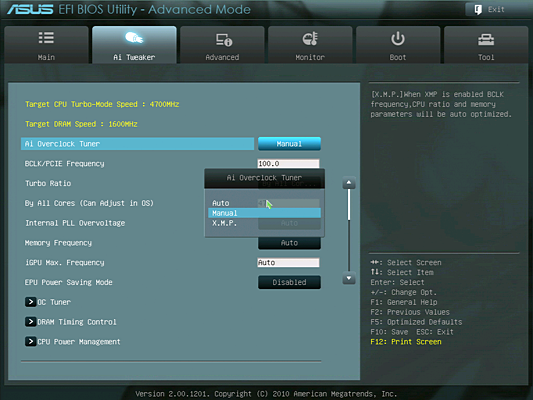Switch to the Advanced tab label

[222, 57]
